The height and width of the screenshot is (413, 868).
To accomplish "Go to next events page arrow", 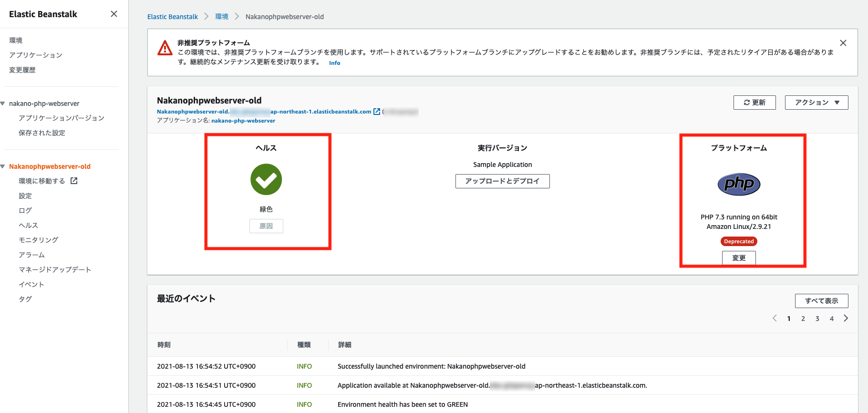I will tap(846, 318).
